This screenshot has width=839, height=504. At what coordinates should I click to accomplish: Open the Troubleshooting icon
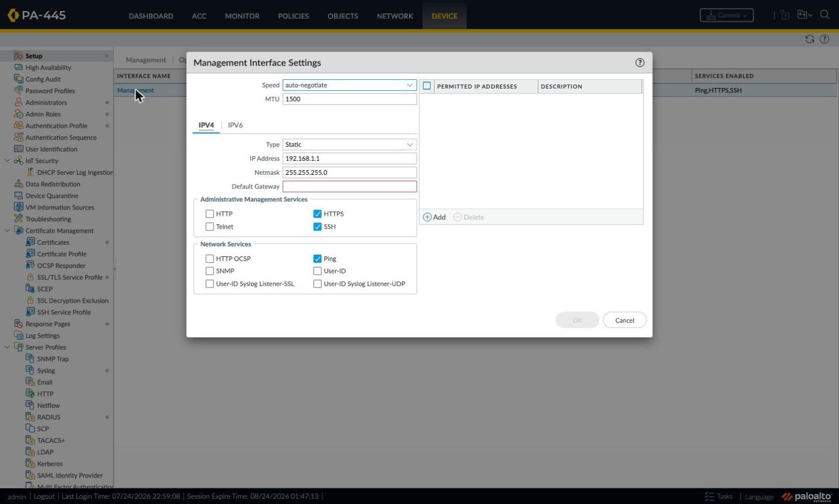point(18,219)
